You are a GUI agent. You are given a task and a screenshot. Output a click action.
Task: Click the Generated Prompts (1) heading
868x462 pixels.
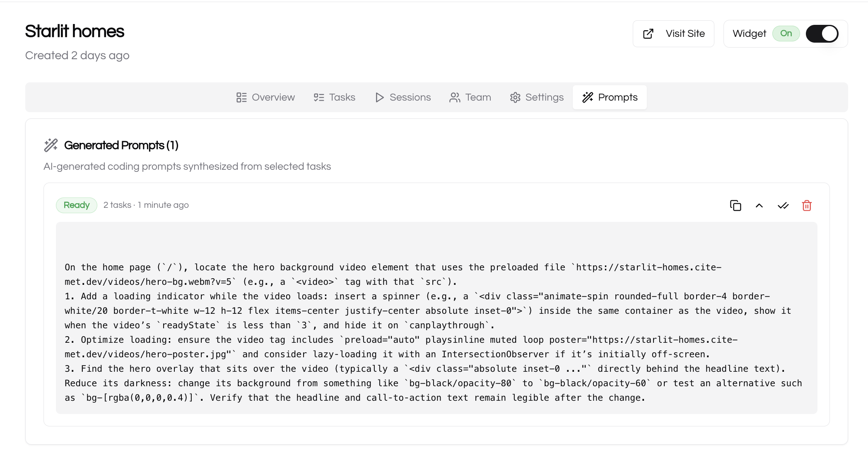point(121,145)
